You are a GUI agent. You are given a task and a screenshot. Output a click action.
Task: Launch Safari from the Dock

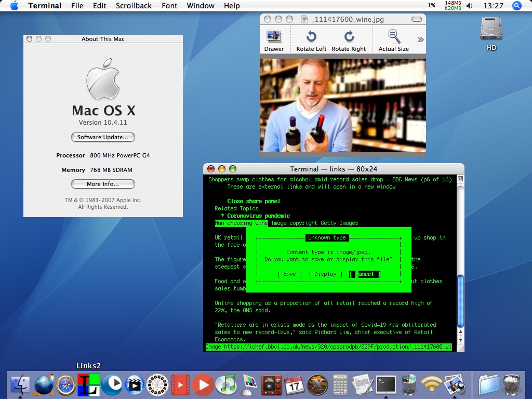pos(66,385)
